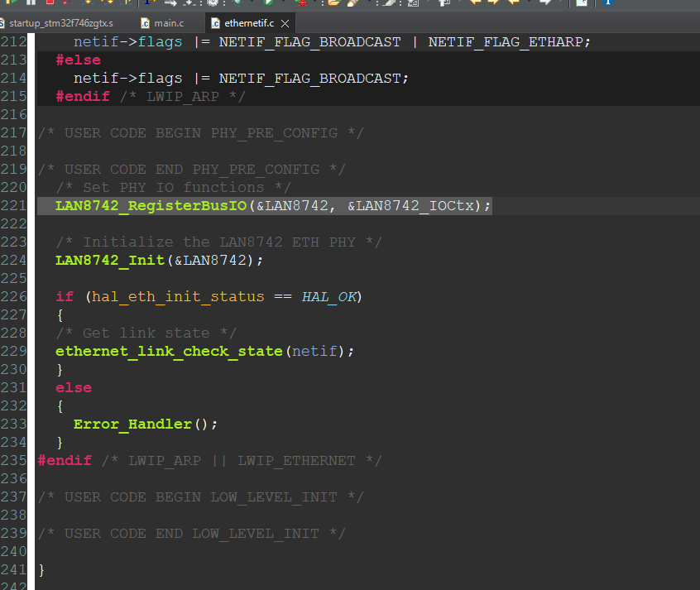This screenshot has height=590, width=700.
Task: Click the 'Get link state' comment
Action: 146,333
